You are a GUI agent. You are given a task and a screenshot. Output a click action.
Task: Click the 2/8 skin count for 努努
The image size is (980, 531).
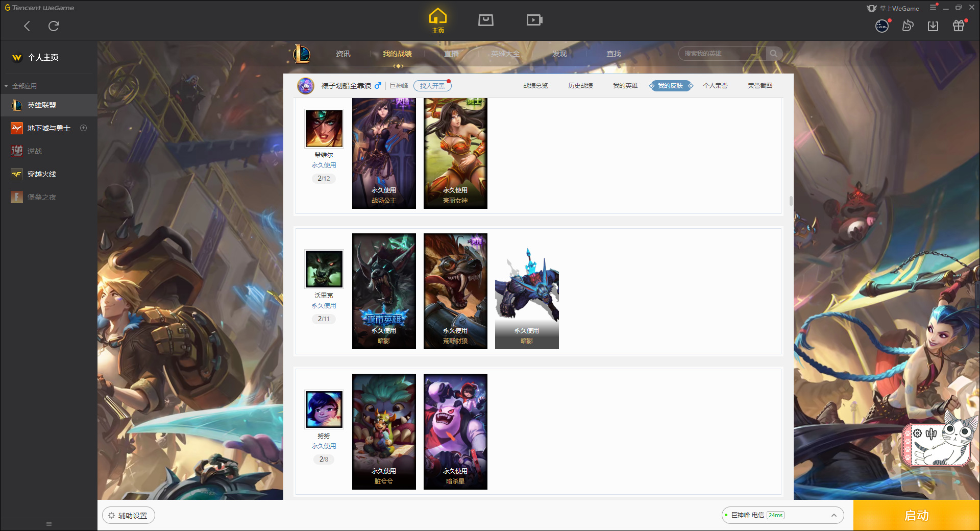click(324, 459)
